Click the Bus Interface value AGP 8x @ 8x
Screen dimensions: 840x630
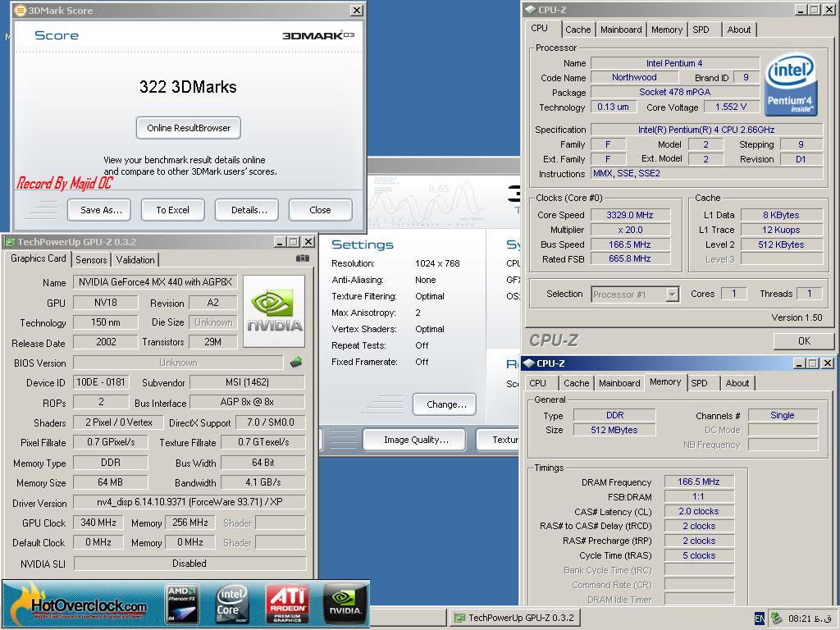[247, 402]
